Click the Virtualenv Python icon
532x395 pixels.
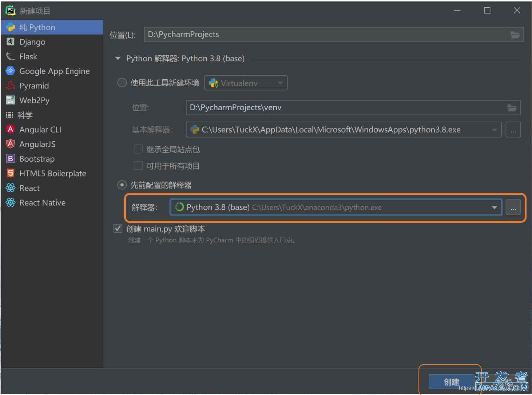[x=214, y=83]
